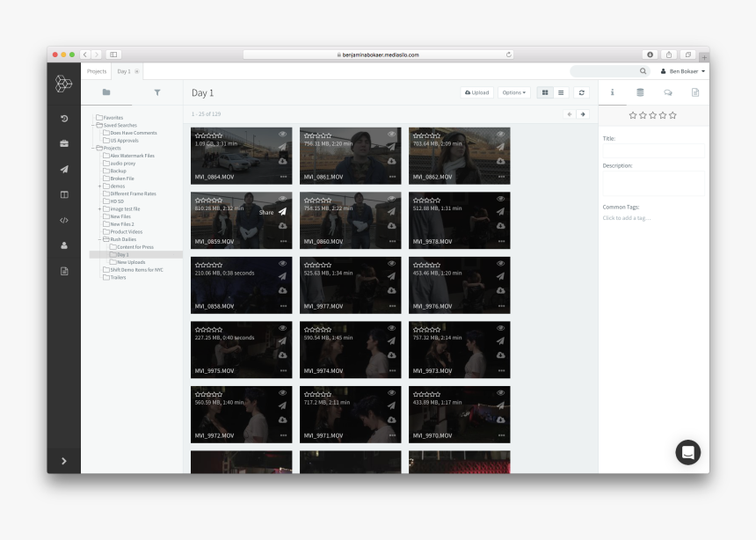Click the Title input field
Viewport: 756px width, 540px height.
[652, 149]
